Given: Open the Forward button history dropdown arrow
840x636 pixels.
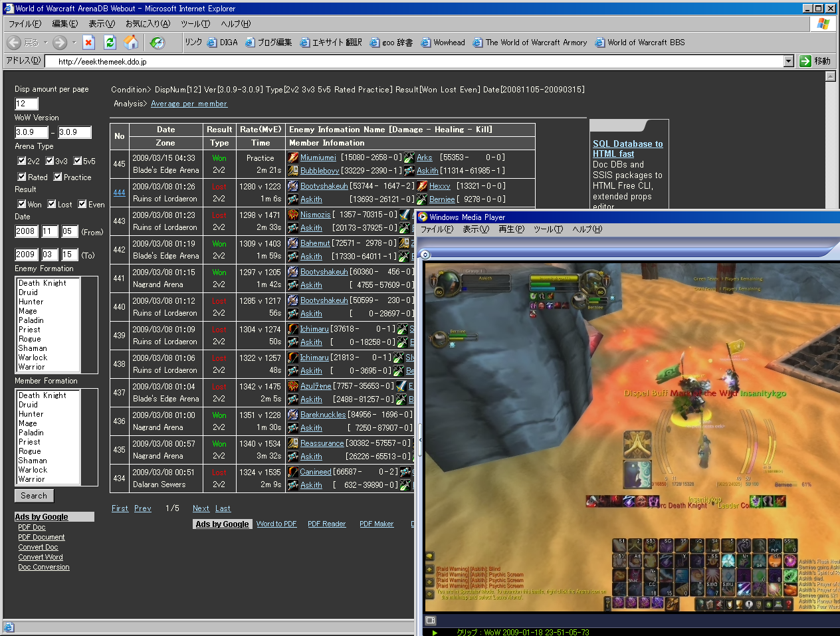Looking at the screenshot, I should (74, 43).
